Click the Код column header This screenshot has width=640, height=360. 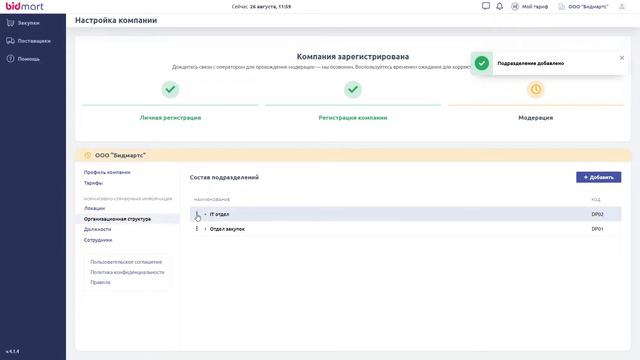pyautogui.click(x=596, y=200)
